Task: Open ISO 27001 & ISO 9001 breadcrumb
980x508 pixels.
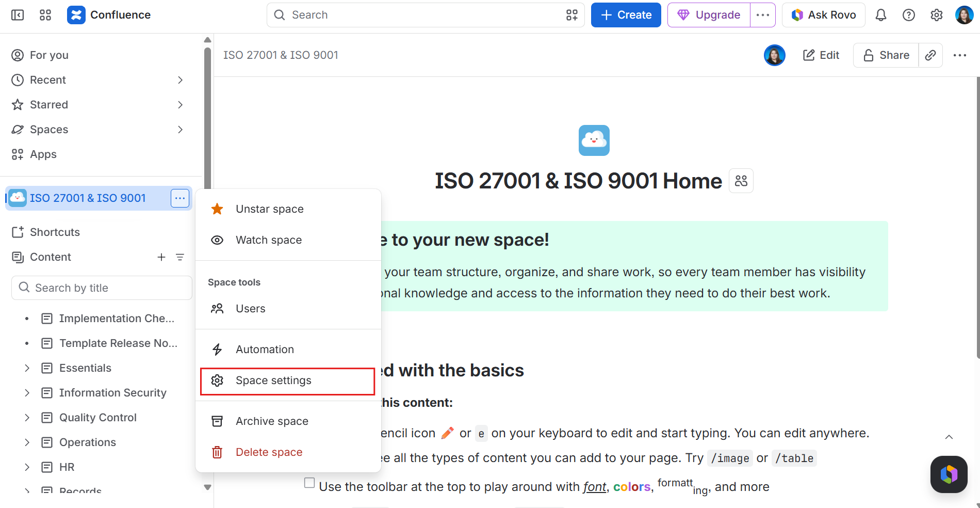Action: coord(281,55)
